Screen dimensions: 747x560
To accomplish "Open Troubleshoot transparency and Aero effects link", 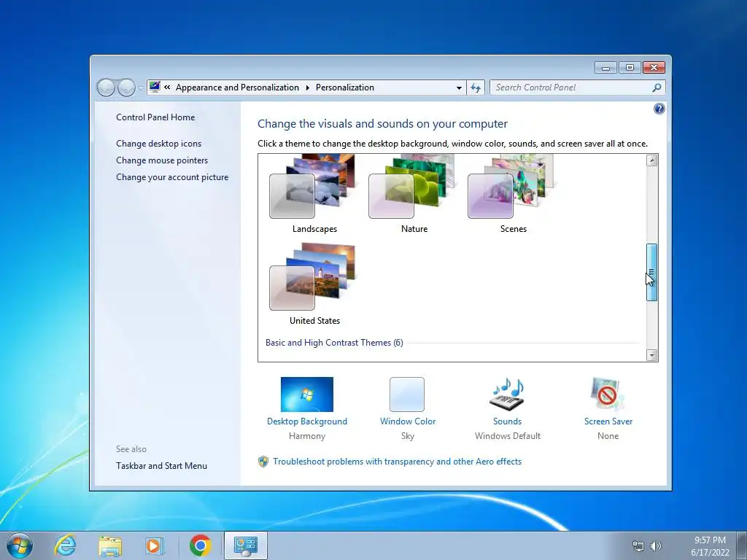I will click(398, 462).
